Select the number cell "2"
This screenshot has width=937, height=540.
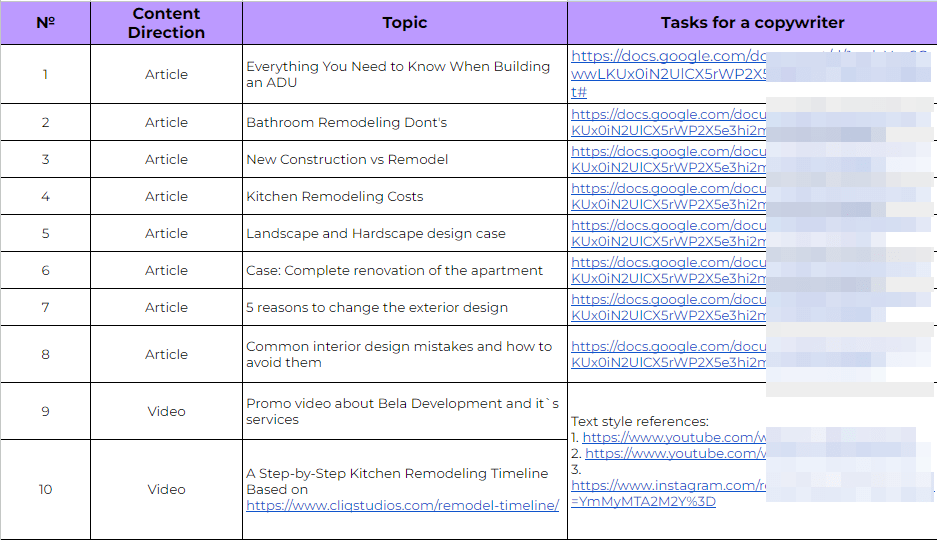[x=45, y=122]
